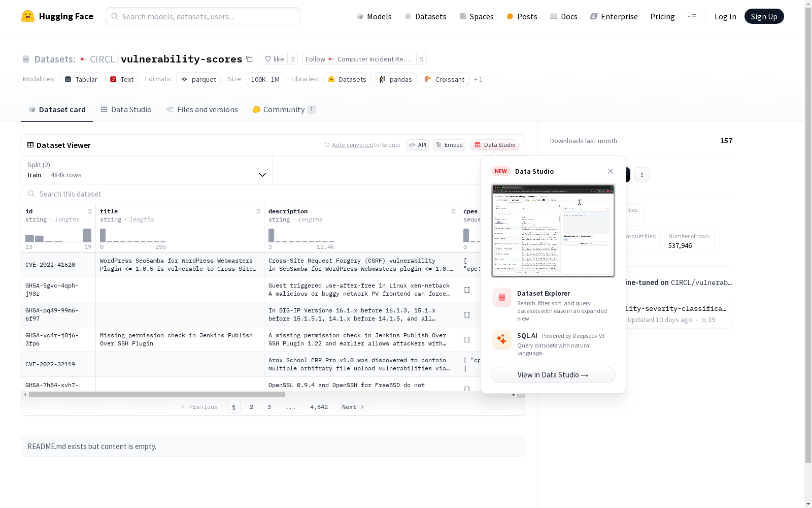Click the Croissant library tag
Image resolution: width=812 pixels, height=508 pixels.
click(x=445, y=79)
